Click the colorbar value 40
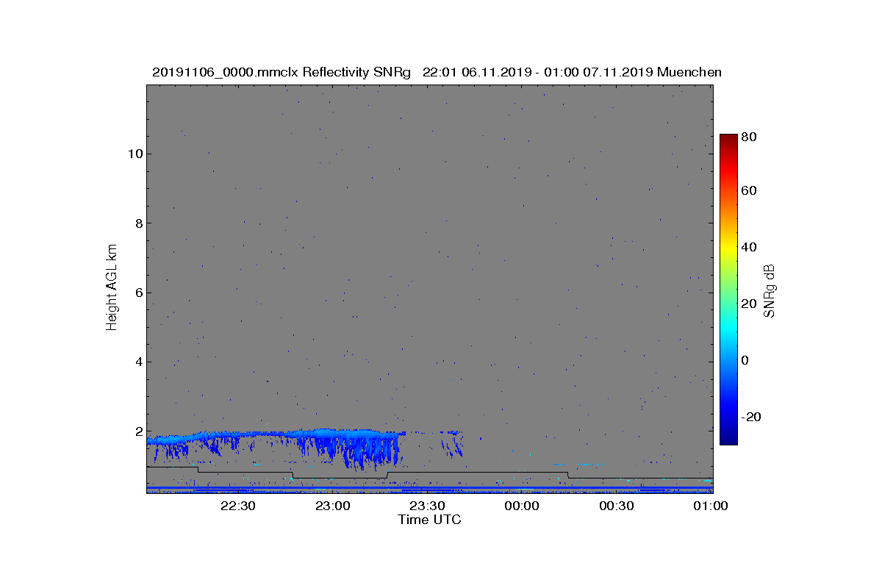This screenshot has width=882, height=588. tap(750, 247)
